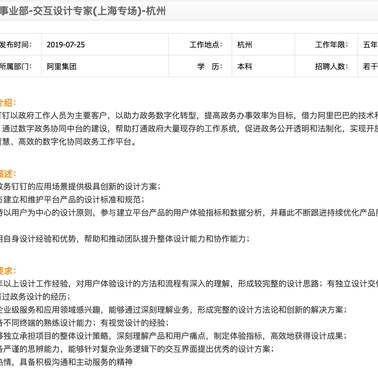Click the line about 积极沟通和主动服务的精神
This screenshot has width=378, height=378.
66,362
